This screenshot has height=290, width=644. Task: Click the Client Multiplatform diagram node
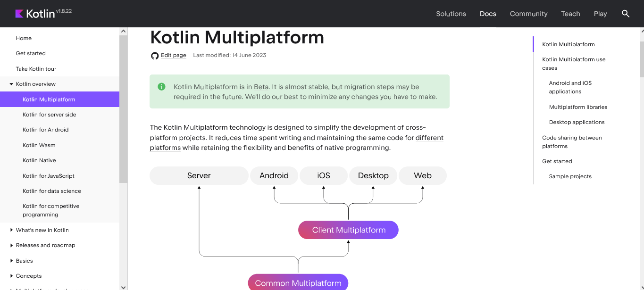(349, 230)
